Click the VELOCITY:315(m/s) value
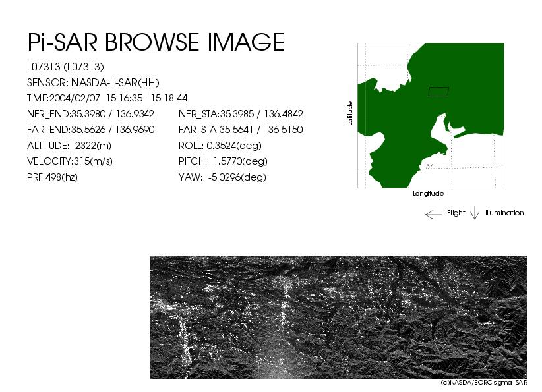542x392 pixels. pos(70,161)
